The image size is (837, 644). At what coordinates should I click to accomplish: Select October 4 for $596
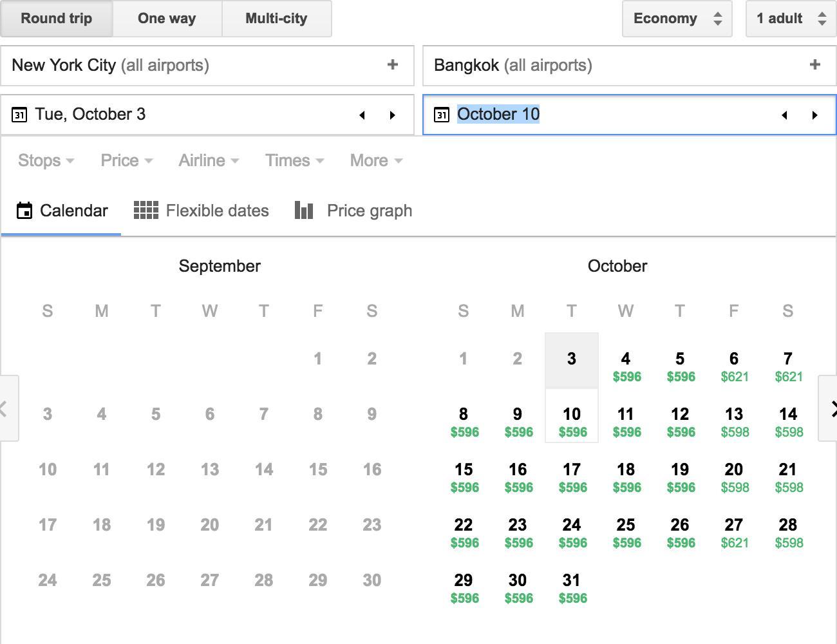[x=626, y=366]
